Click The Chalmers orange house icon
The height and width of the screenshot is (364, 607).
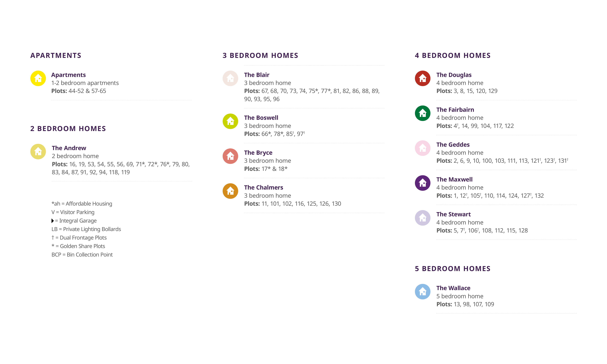[x=230, y=191]
